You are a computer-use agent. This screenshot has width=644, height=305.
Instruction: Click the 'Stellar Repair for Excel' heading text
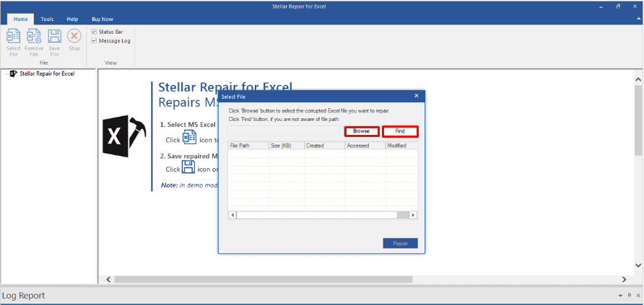[x=225, y=88]
